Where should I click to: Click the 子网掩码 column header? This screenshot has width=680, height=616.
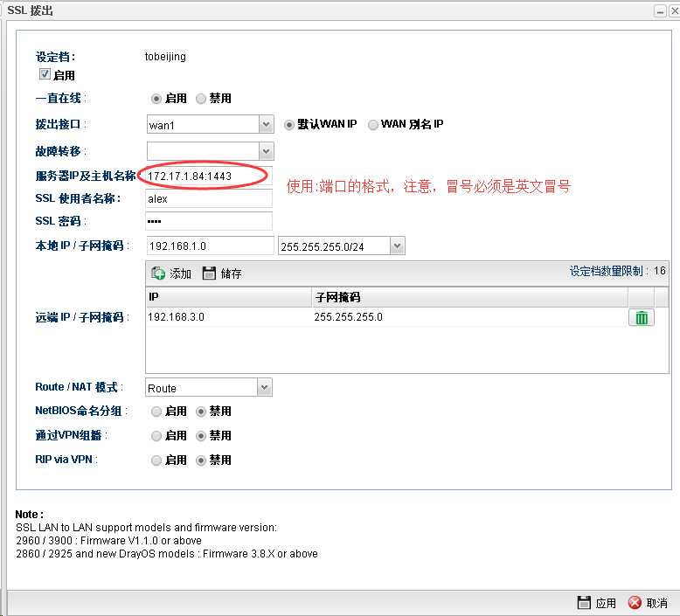[x=469, y=297]
